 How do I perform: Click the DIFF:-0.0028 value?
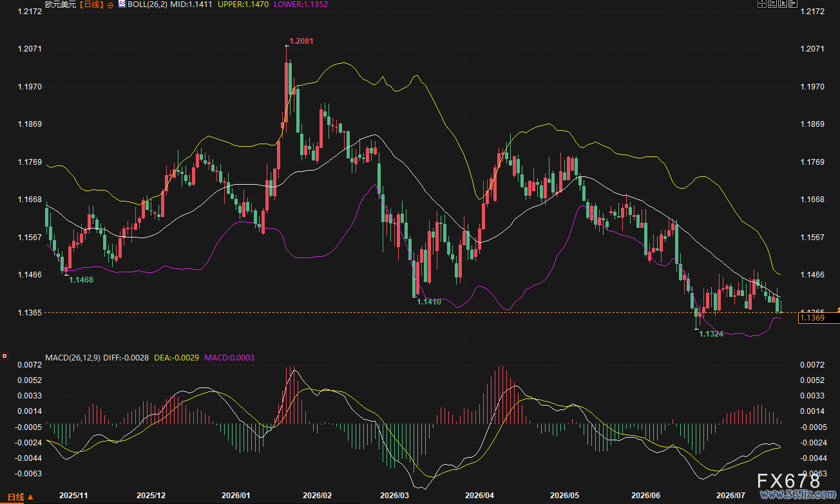(126, 357)
